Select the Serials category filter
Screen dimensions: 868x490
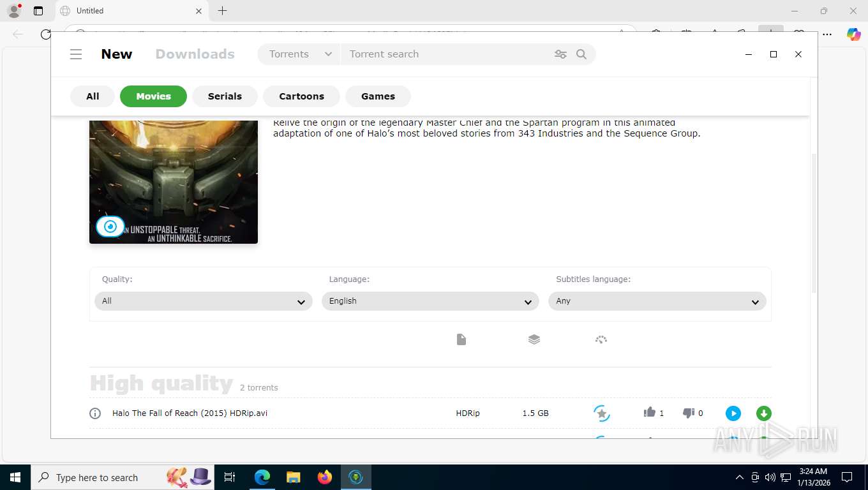click(x=225, y=96)
